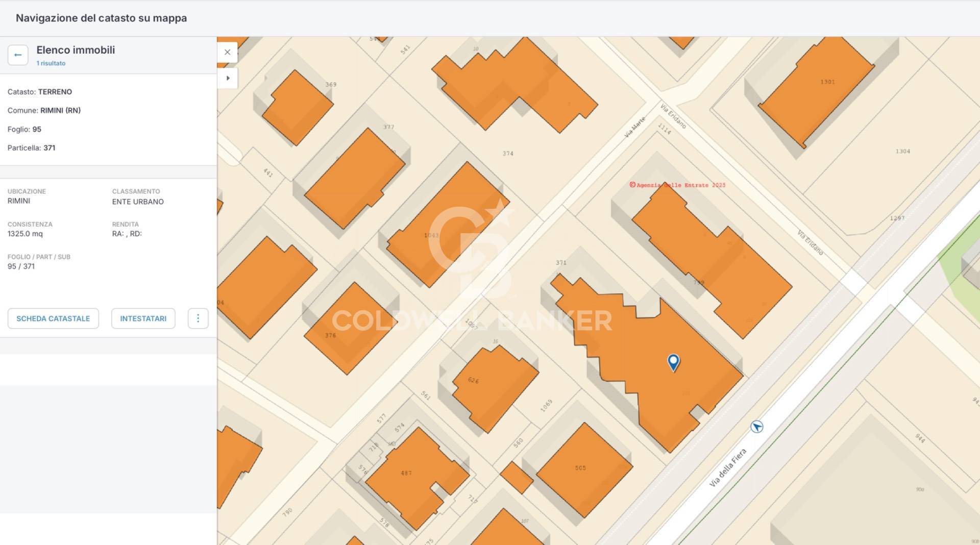980x545 pixels.
Task: Click 'Agenzia delle Entrate 2025' copyright text
Action: point(677,185)
